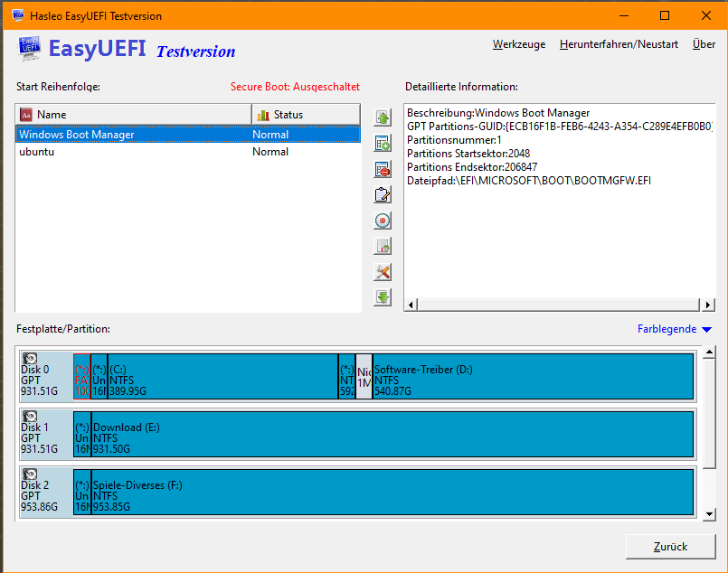Viewport: 728px width, 573px height.
Task: Click Normal status of ubuntu row
Action: tap(270, 152)
